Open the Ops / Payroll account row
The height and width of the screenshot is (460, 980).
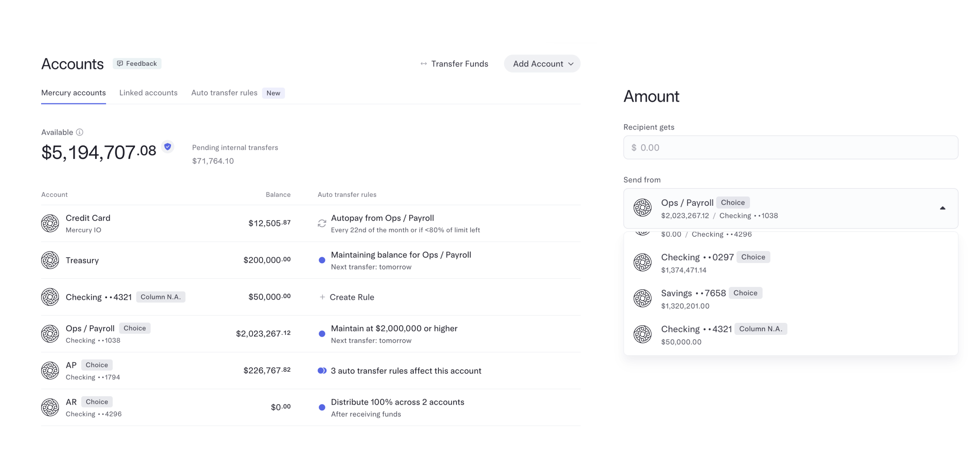coord(311,334)
